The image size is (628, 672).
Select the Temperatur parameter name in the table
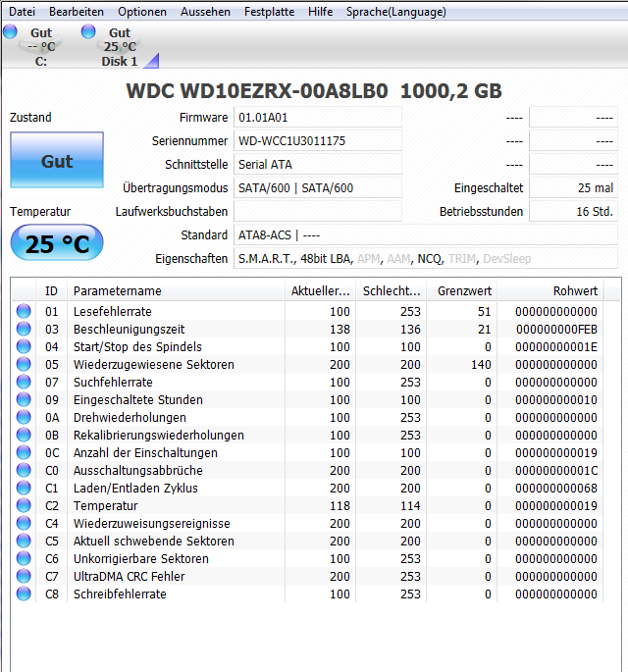coord(105,506)
